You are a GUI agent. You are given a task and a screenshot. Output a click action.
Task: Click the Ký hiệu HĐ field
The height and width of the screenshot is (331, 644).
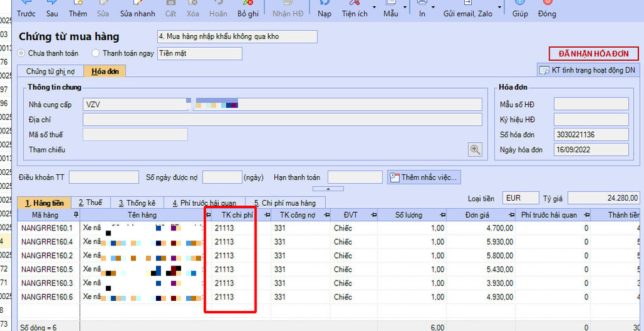coord(591,119)
